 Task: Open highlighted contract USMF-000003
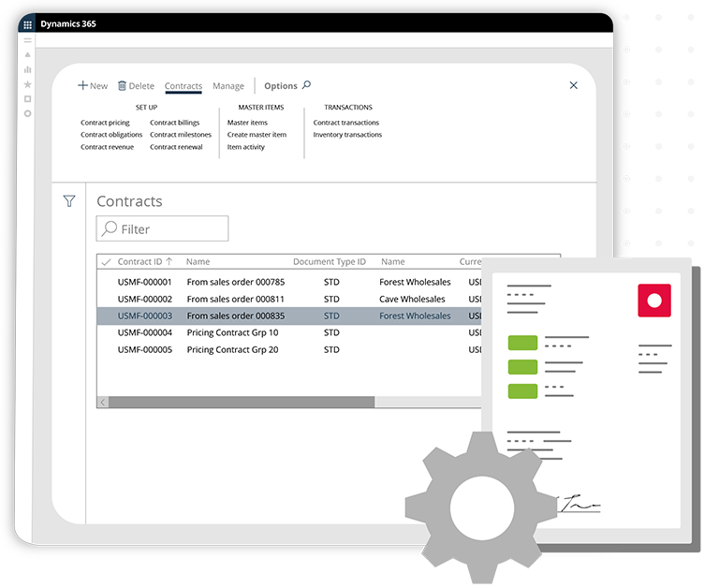tap(144, 316)
